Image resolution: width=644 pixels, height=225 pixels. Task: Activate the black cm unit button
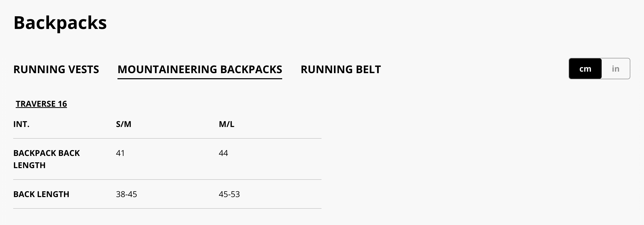click(x=585, y=69)
